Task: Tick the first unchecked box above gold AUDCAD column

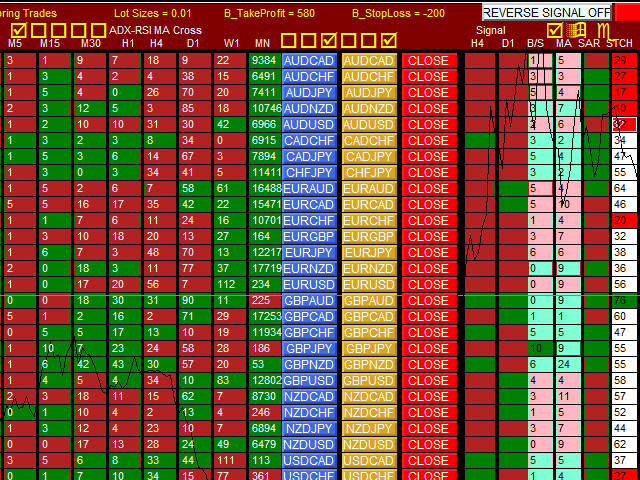Action: coord(349,40)
